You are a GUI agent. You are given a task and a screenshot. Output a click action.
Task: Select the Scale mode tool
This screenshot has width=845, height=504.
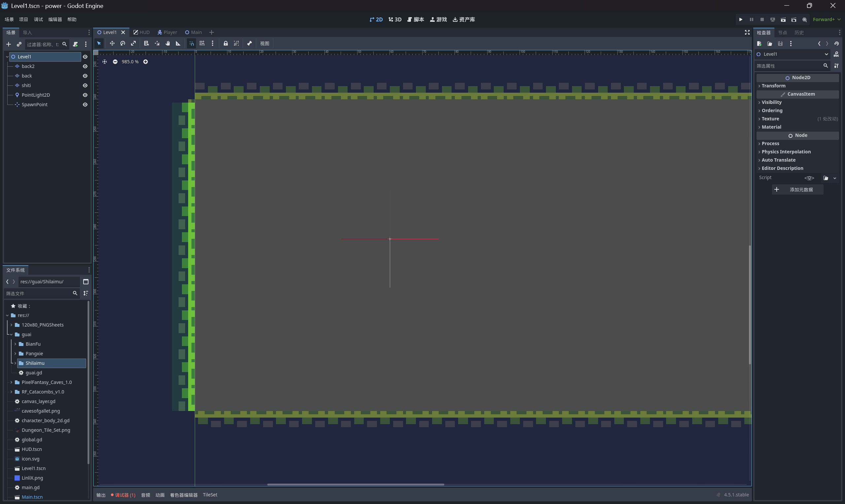133,43
